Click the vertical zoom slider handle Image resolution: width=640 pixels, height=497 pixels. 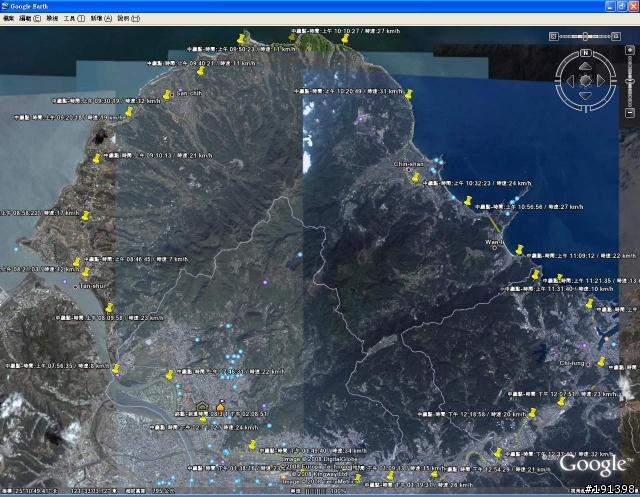tap(630, 82)
